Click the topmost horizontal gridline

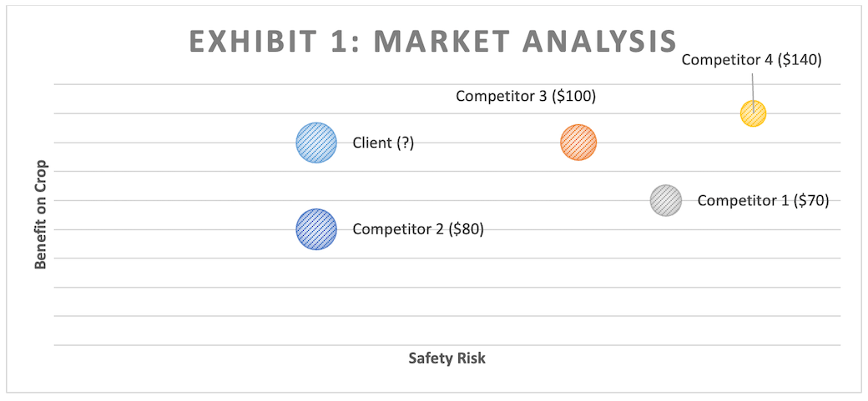point(447,85)
